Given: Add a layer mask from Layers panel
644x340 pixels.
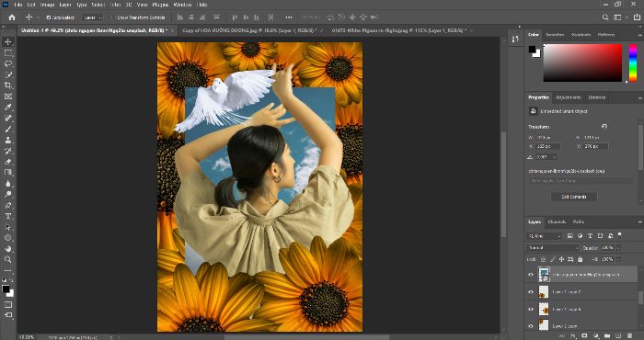Looking at the screenshot, I should [x=584, y=336].
